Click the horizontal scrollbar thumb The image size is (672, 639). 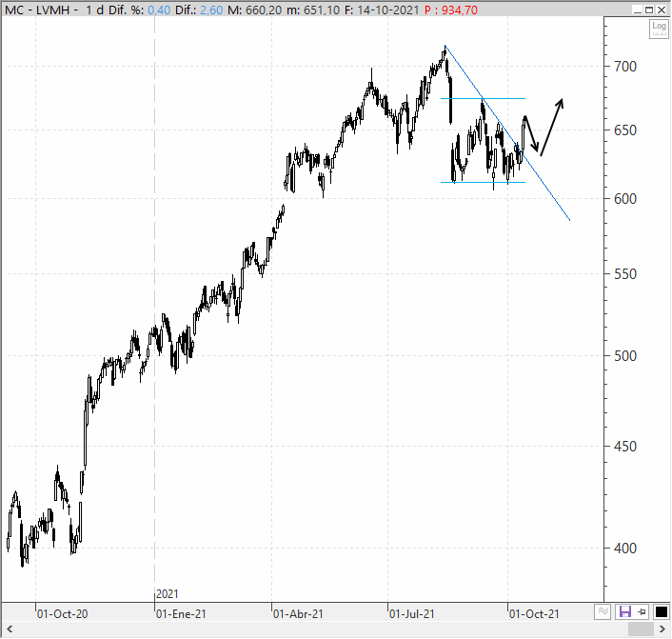click(x=641, y=629)
